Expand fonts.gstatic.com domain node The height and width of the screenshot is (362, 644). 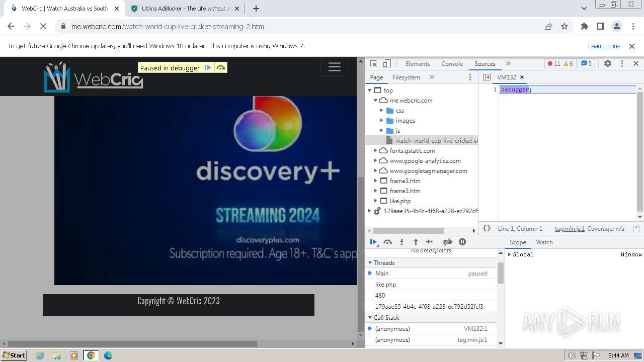[375, 151]
